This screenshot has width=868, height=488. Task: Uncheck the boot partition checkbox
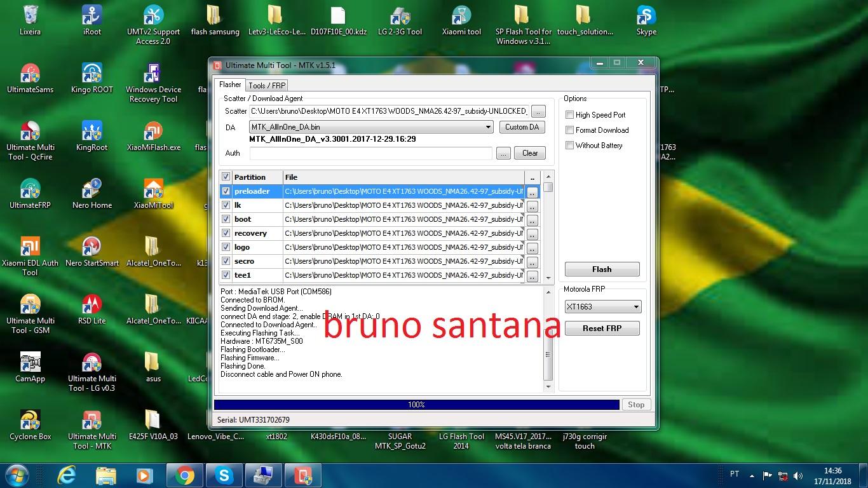pos(226,219)
